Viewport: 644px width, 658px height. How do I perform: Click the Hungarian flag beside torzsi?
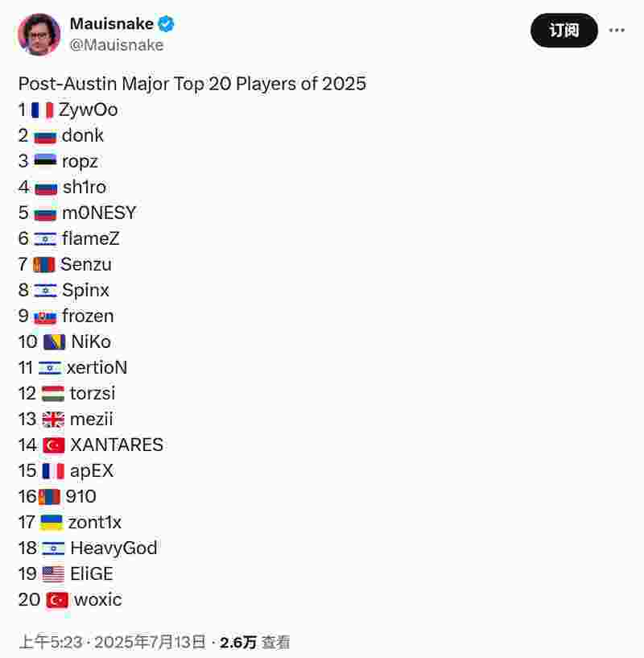tap(53, 394)
